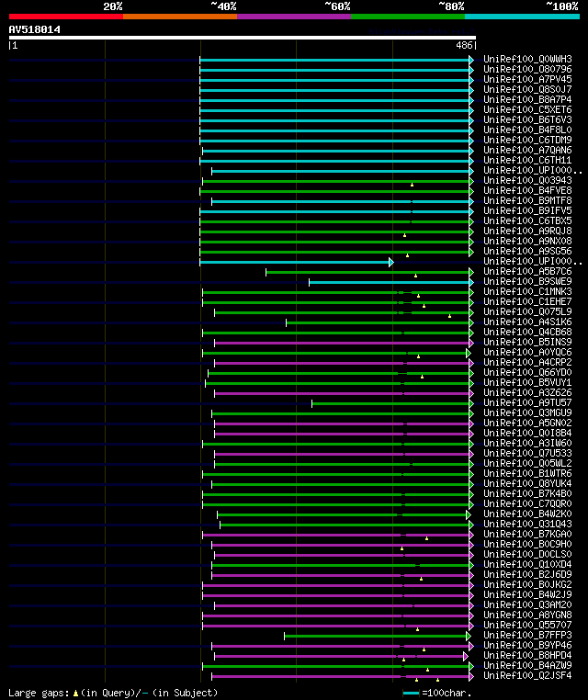Select the UniRef100_B5VUY1 label
588x700 pixels.
pos(527,382)
